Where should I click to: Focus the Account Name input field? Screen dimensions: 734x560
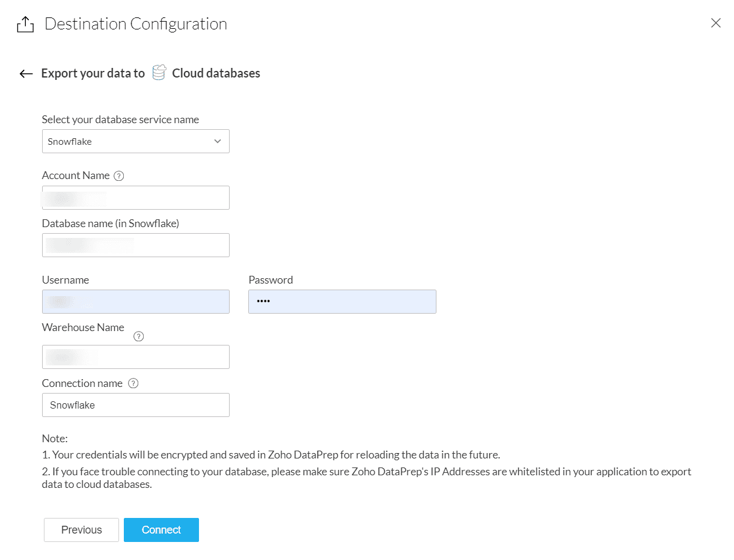click(x=135, y=198)
